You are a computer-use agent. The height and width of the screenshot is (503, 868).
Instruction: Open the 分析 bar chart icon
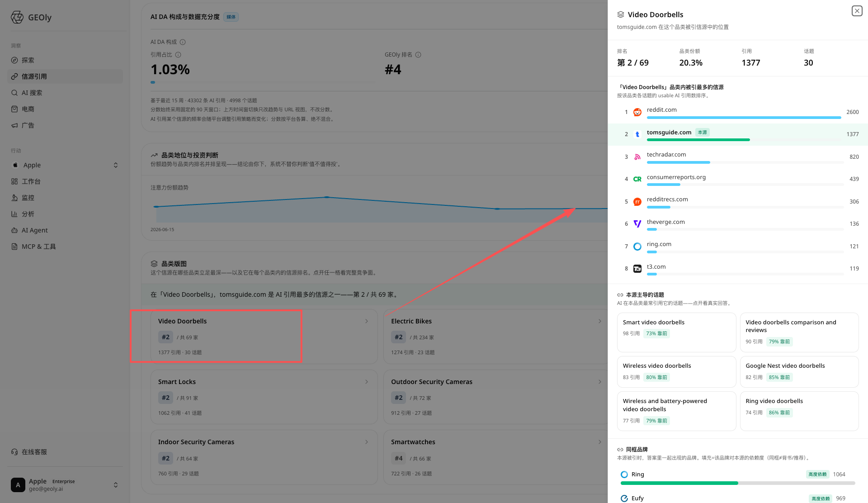point(14,214)
